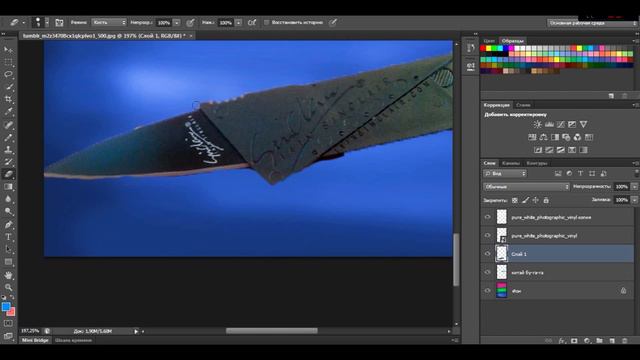Switch to the Цвет tab

[489, 41]
